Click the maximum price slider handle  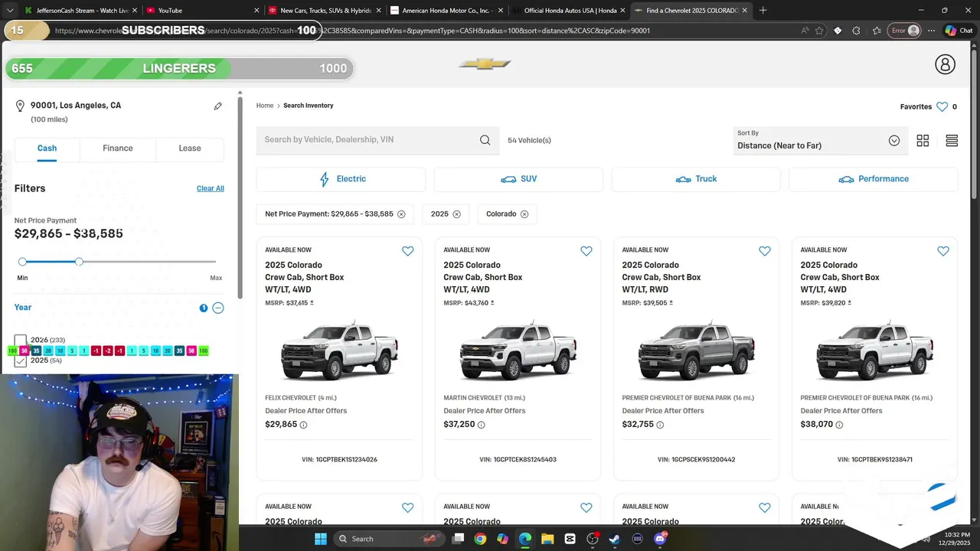[x=79, y=262]
